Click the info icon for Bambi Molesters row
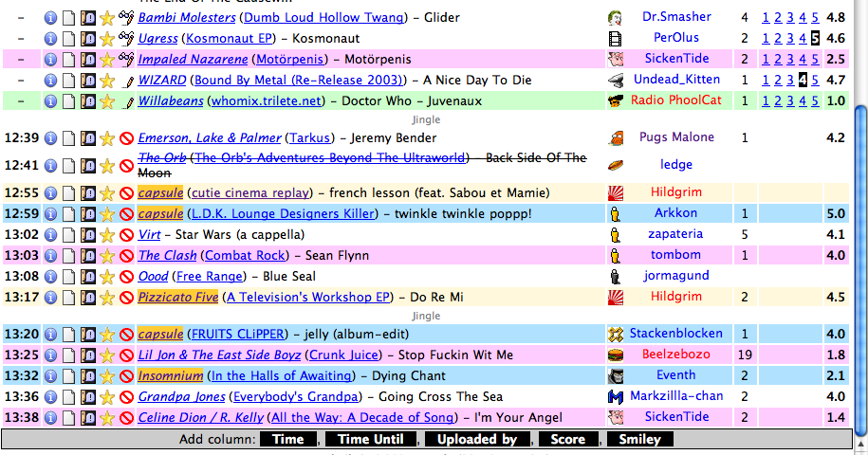 click(50, 18)
